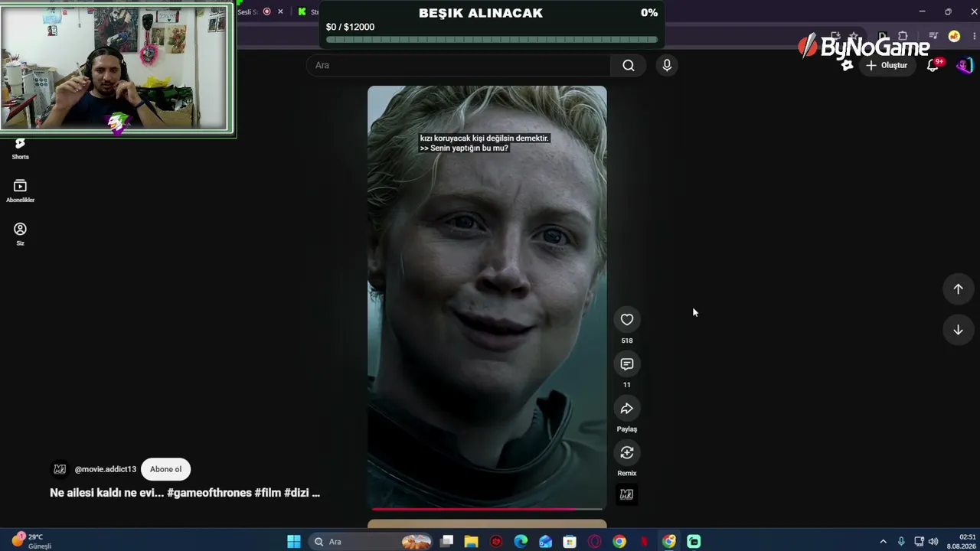Click the Oluştur create button

click(886, 65)
